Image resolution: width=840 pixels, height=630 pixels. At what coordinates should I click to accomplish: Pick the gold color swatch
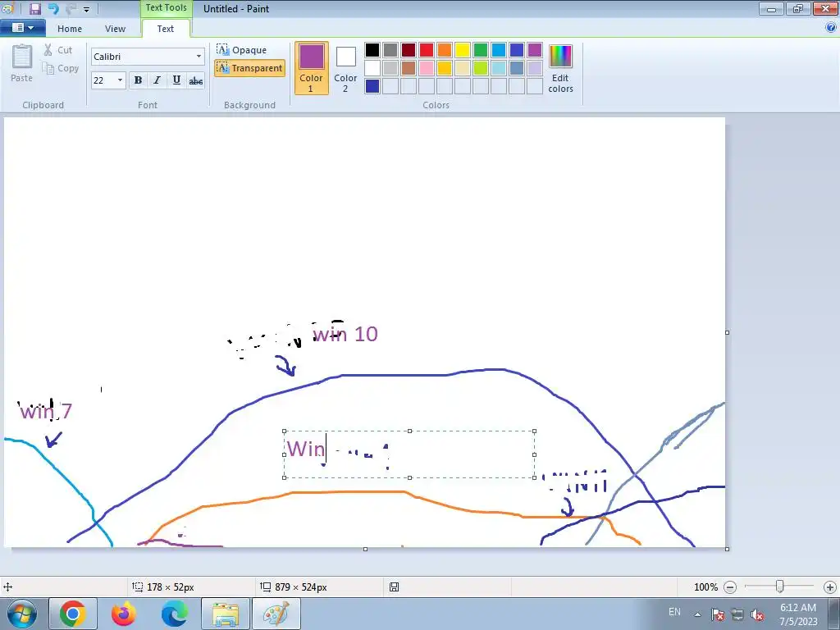[x=445, y=68]
